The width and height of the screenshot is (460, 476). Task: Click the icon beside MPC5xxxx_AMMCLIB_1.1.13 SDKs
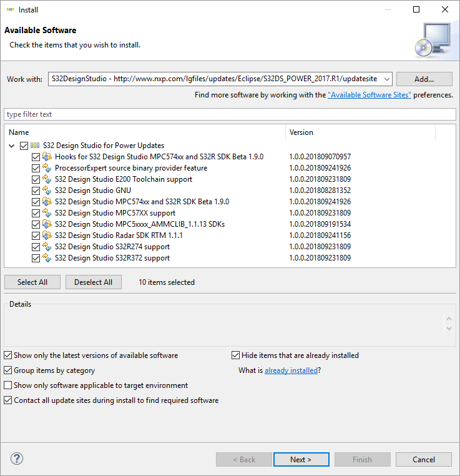(x=47, y=224)
